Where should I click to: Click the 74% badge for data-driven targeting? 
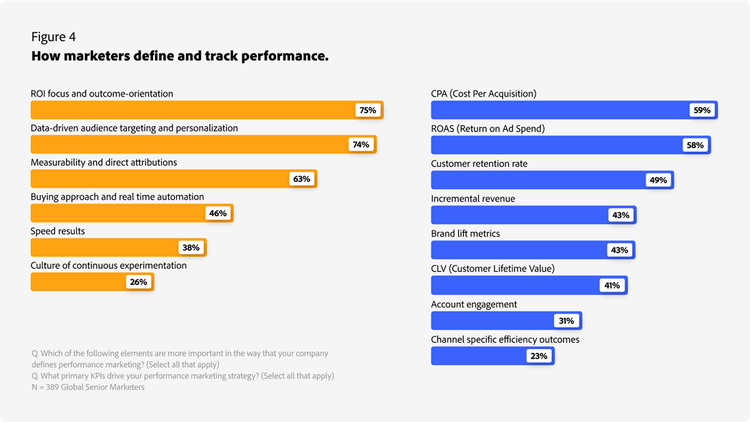[360, 145]
